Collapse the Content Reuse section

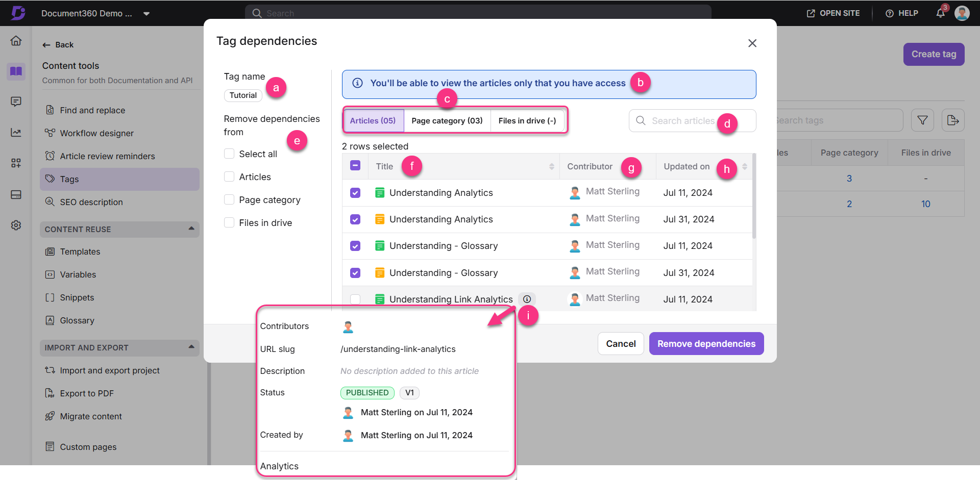click(x=191, y=229)
